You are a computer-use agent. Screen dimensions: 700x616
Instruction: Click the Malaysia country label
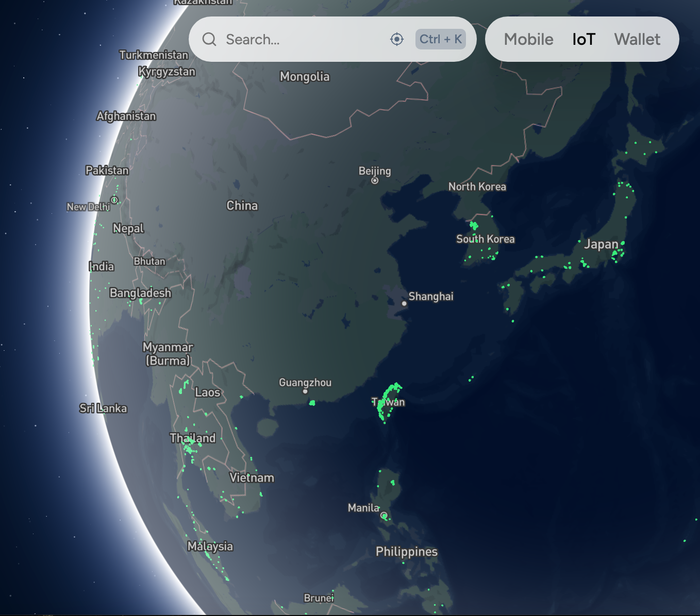(x=210, y=546)
